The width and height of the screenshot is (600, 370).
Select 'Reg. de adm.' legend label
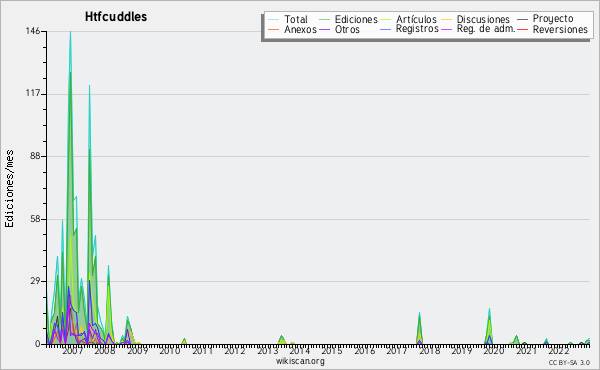[486, 29]
